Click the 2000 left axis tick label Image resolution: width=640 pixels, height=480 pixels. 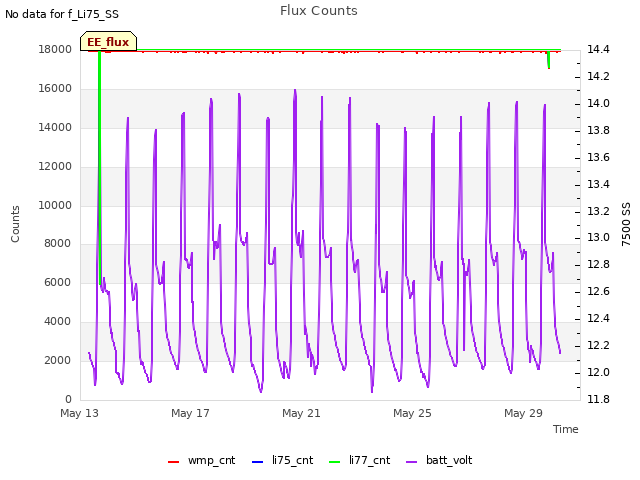(58, 360)
